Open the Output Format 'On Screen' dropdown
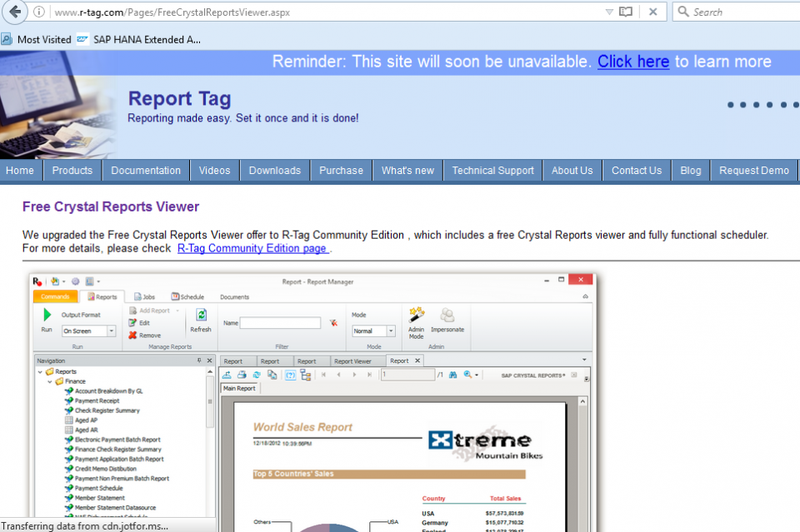The height and width of the screenshot is (532, 800). (x=89, y=331)
